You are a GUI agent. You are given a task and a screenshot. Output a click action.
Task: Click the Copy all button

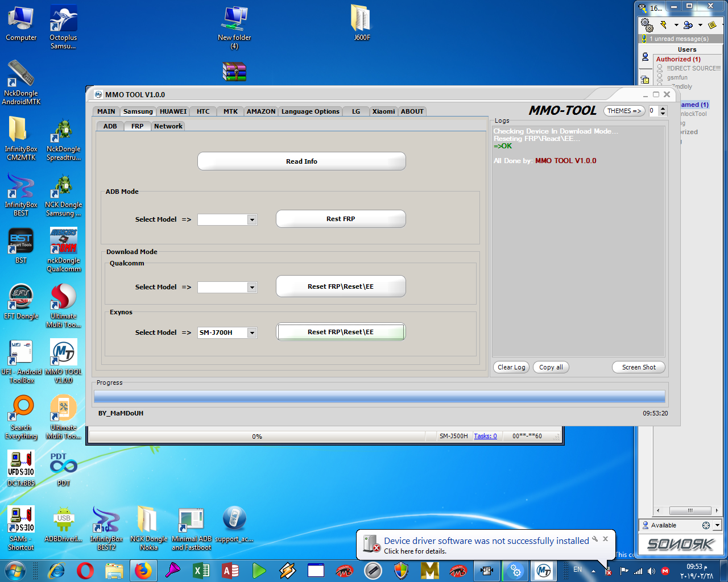(x=551, y=368)
